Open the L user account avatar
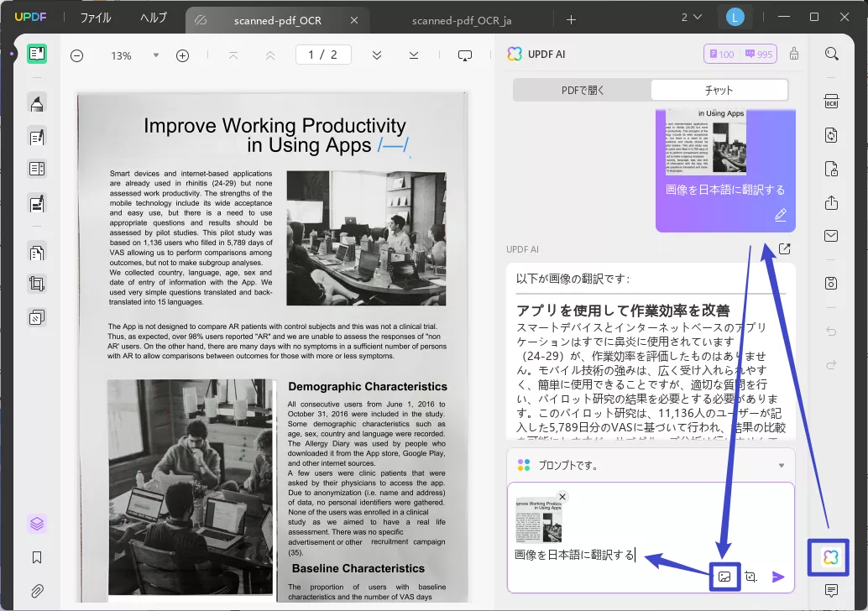 tap(735, 18)
